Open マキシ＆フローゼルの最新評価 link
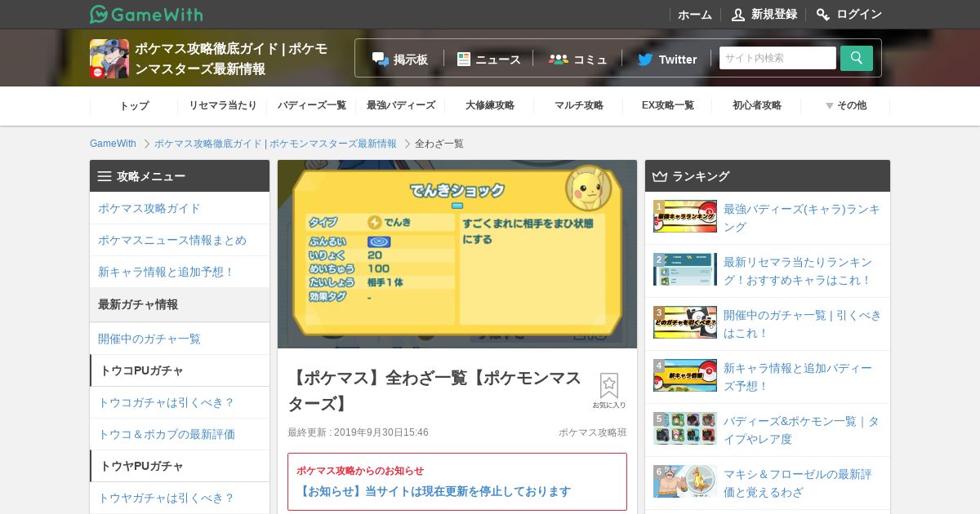 [798, 483]
